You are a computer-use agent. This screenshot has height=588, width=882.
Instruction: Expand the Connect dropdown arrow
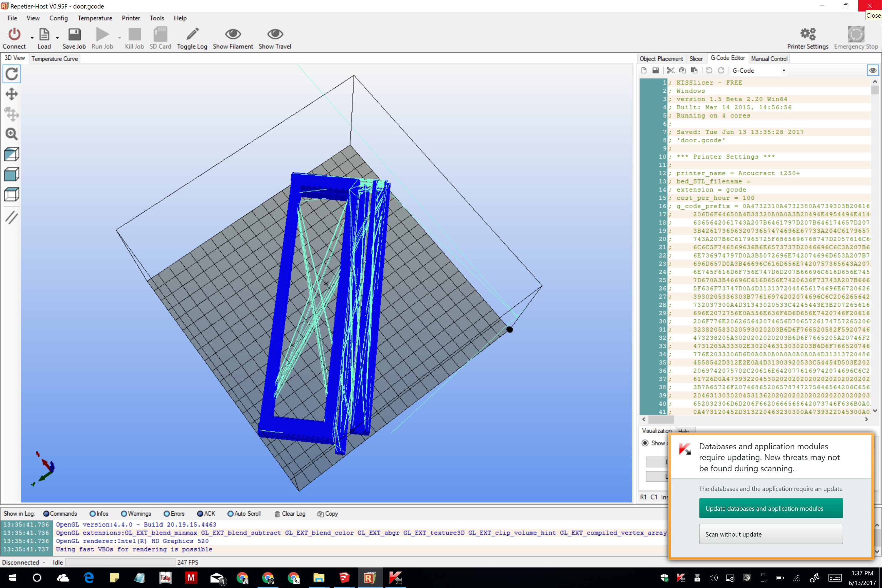pyautogui.click(x=32, y=38)
